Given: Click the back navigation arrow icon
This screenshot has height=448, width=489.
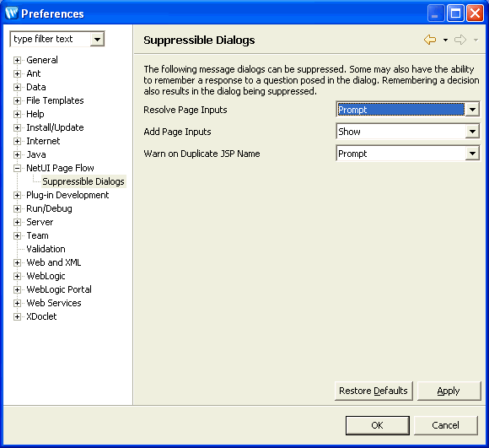Looking at the screenshot, I should pyautogui.click(x=430, y=40).
